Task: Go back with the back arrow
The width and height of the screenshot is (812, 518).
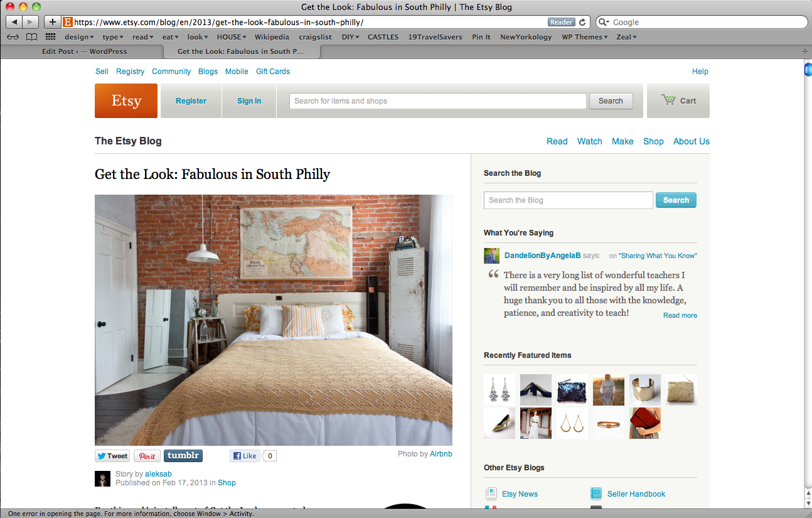Action: (x=14, y=22)
